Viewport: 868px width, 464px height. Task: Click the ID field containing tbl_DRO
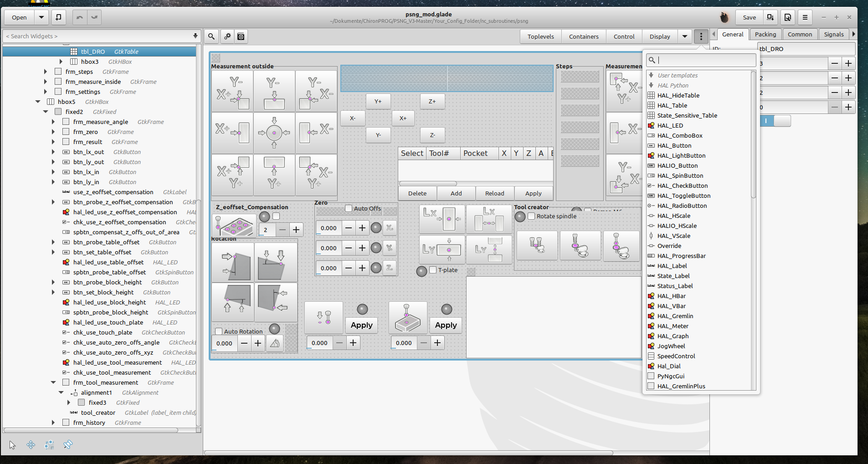(806, 49)
